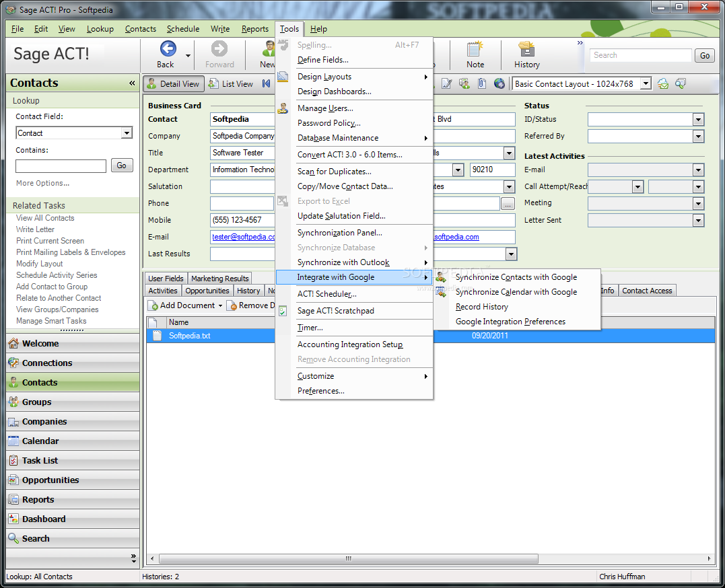725x588 pixels.
Task: Select Record History submenu item
Action: coord(482,307)
